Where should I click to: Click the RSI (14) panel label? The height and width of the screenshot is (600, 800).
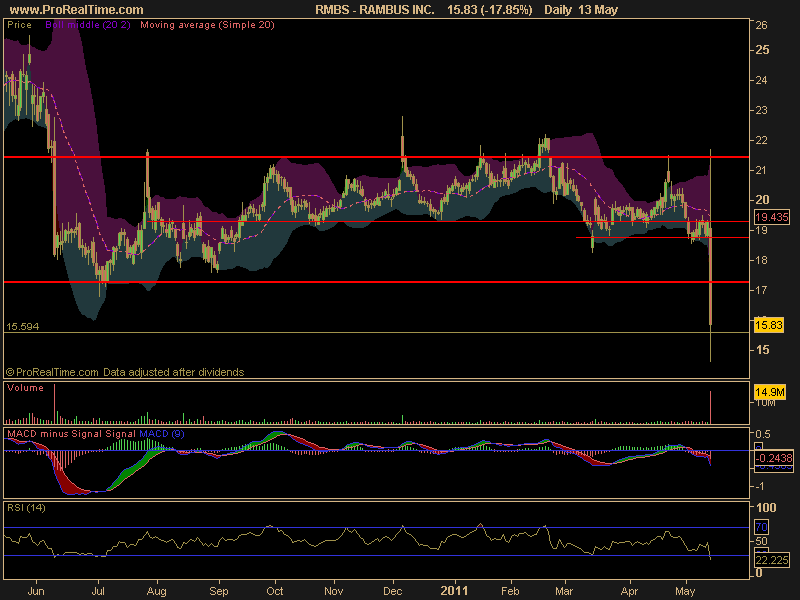(x=26, y=507)
